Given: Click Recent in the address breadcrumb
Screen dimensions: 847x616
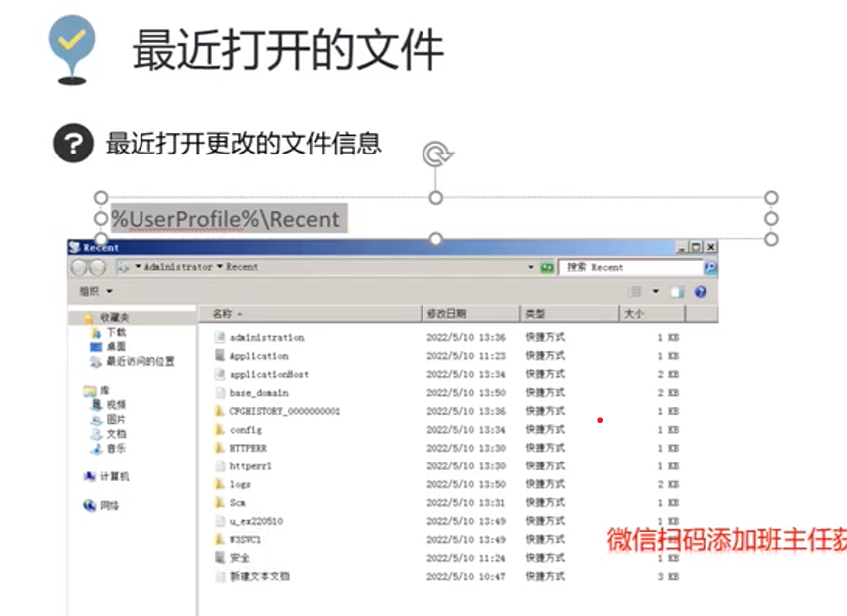Looking at the screenshot, I should tap(242, 267).
